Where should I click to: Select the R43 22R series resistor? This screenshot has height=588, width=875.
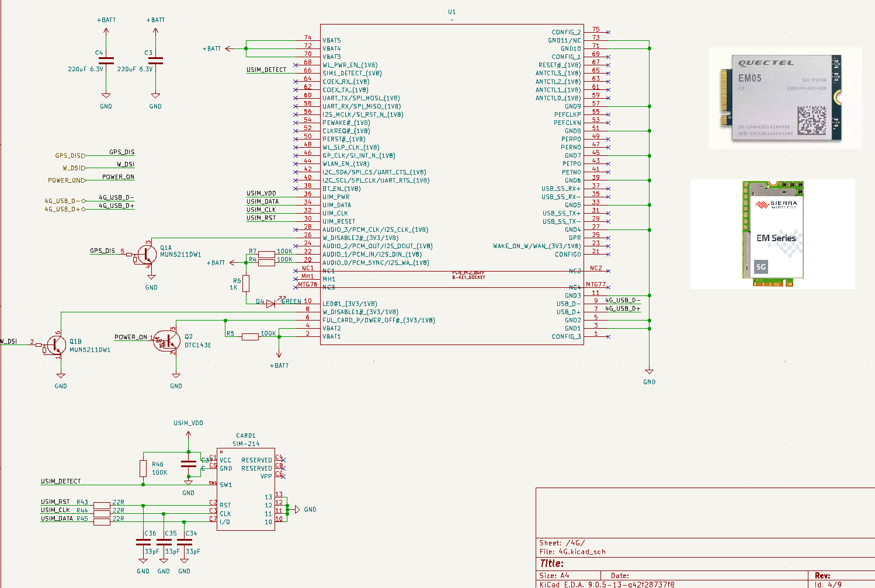(102, 505)
